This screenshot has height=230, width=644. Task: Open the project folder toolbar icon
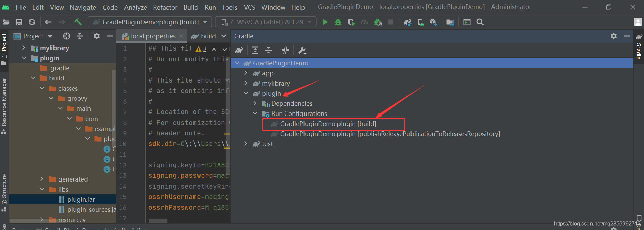[x=6, y=22]
